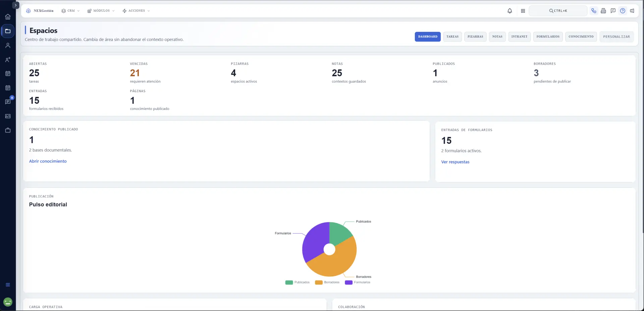
Task: Click the orange Borradores pie slice
Action: (337, 264)
